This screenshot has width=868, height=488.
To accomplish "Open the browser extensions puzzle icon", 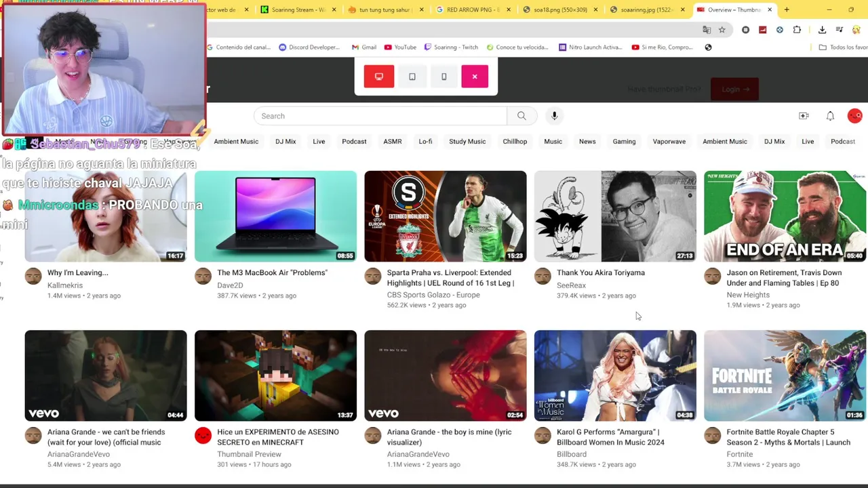I will tap(797, 30).
